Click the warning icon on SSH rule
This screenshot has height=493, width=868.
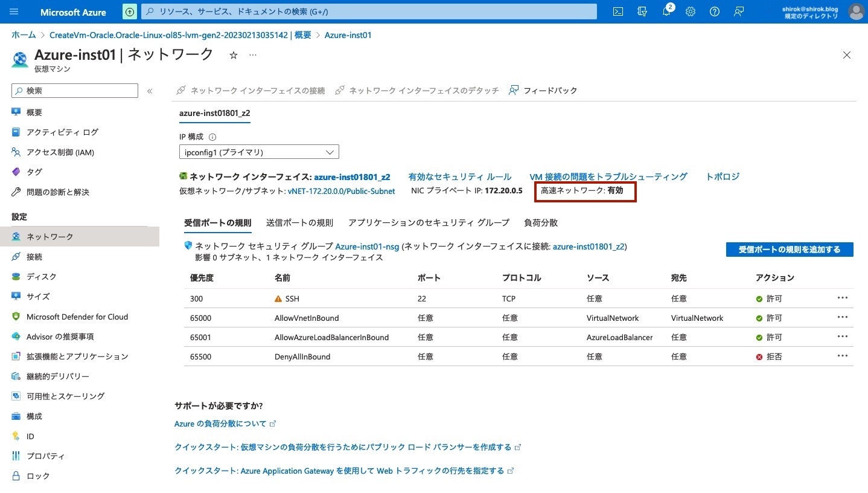click(278, 298)
